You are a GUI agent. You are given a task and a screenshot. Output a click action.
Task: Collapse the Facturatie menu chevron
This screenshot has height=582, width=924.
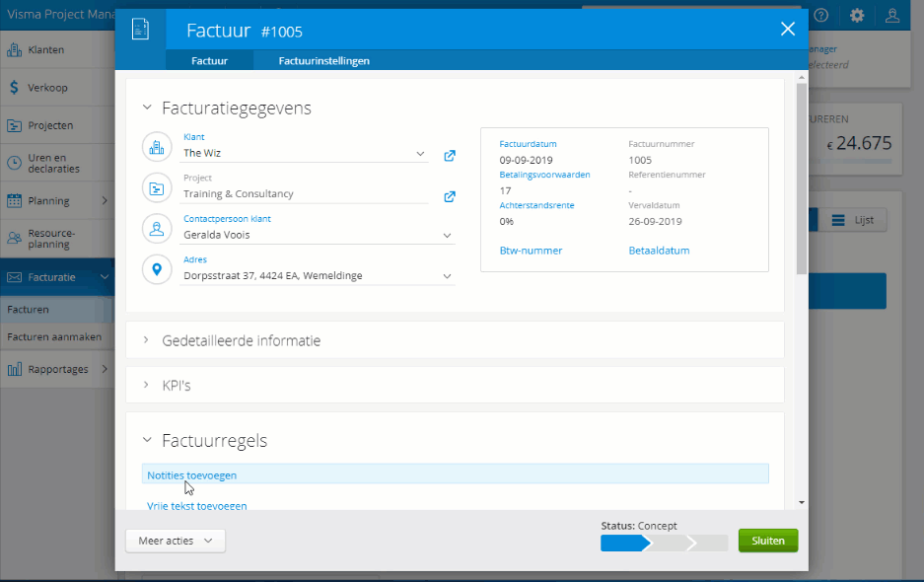pos(105,276)
